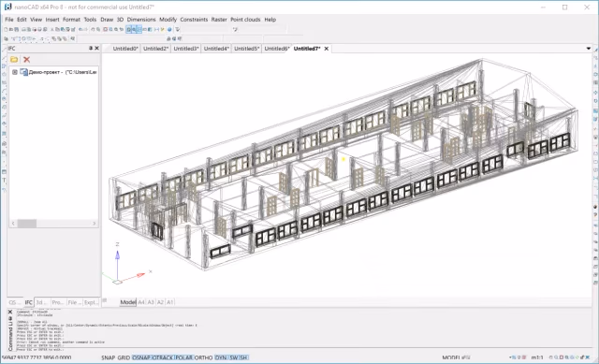Open the 3D menu

tap(120, 20)
